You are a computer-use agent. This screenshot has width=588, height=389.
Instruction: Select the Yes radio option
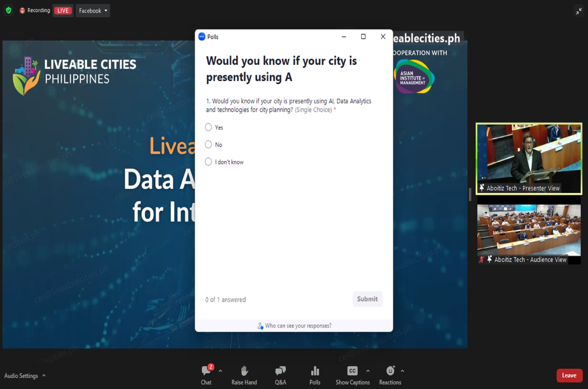[208, 127]
